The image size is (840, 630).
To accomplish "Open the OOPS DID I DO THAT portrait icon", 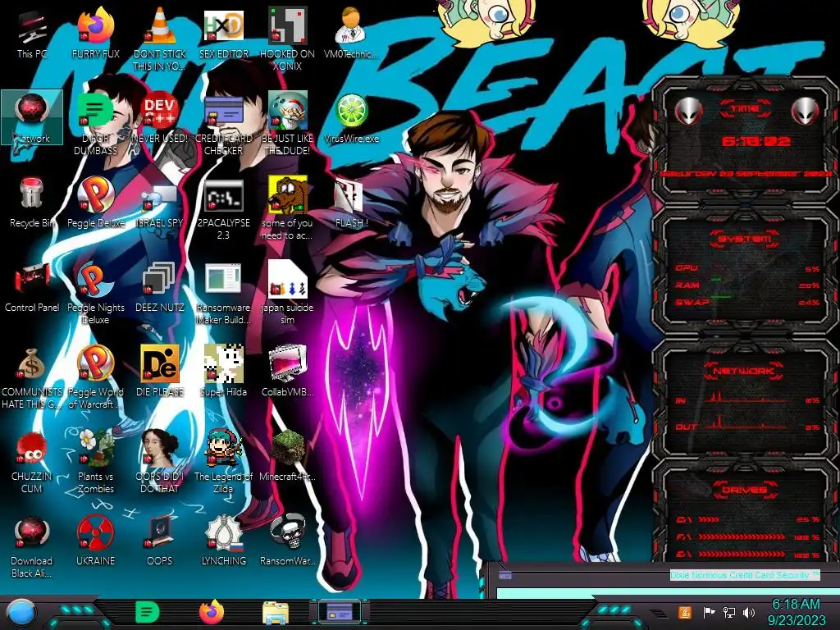I will click(160, 461).
